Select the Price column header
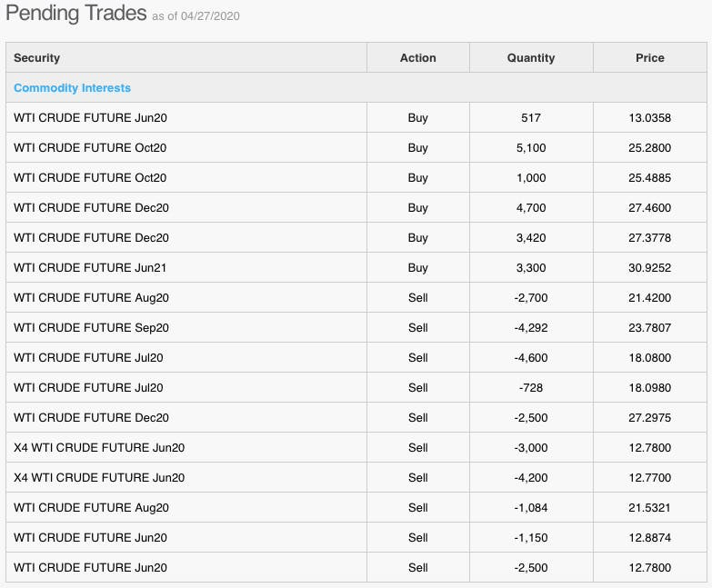This screenshot has height=588, width=712. (x=649, y=58)
